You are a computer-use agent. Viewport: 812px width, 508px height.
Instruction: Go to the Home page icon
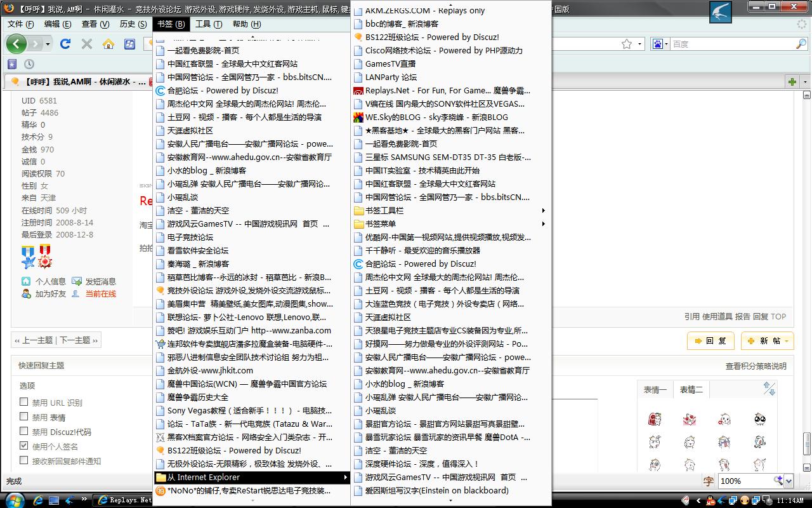pyautogui.click(x=108, y=44)
